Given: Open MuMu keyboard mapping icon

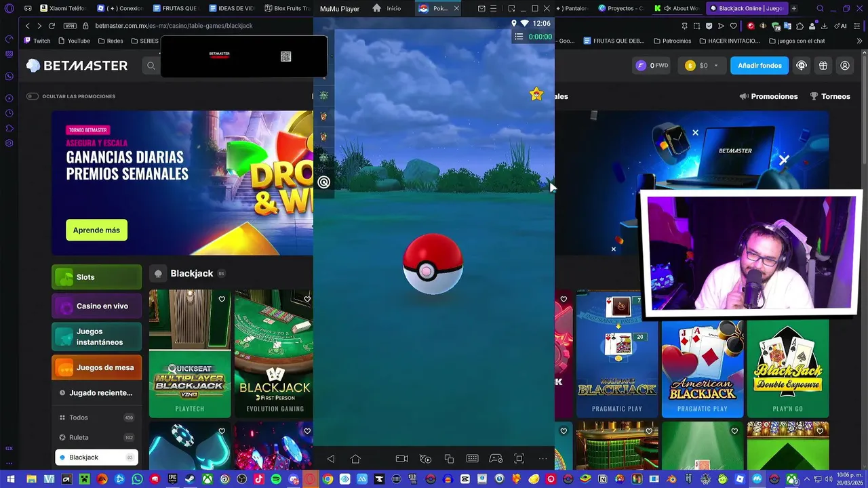Looking at the screenshot, I should click(473, 459).
